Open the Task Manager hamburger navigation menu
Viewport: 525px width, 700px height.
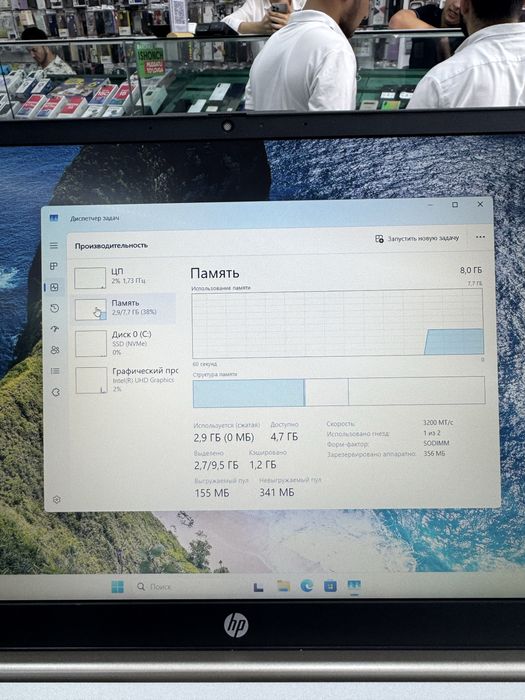[54, 246]
